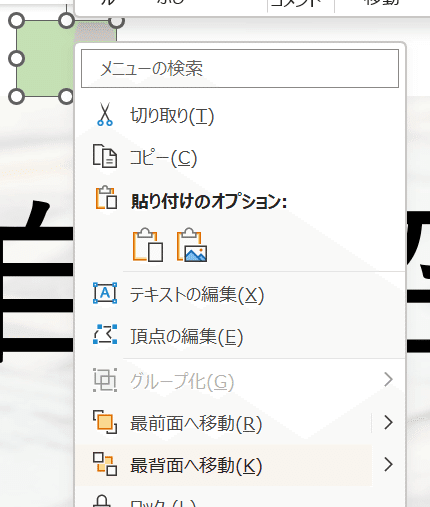Click the edit points icon
Image resolution: width=430 pixels, height=507 pixels.
(105, 334)
